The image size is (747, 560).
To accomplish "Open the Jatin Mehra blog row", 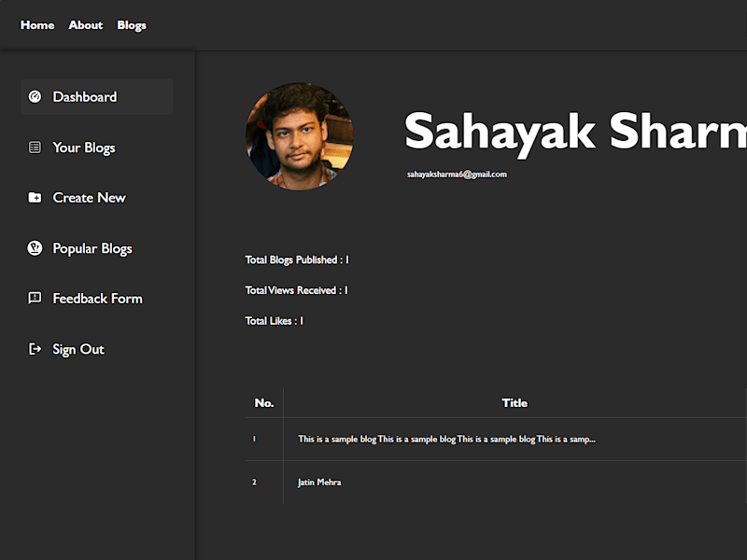I will 319,483.
